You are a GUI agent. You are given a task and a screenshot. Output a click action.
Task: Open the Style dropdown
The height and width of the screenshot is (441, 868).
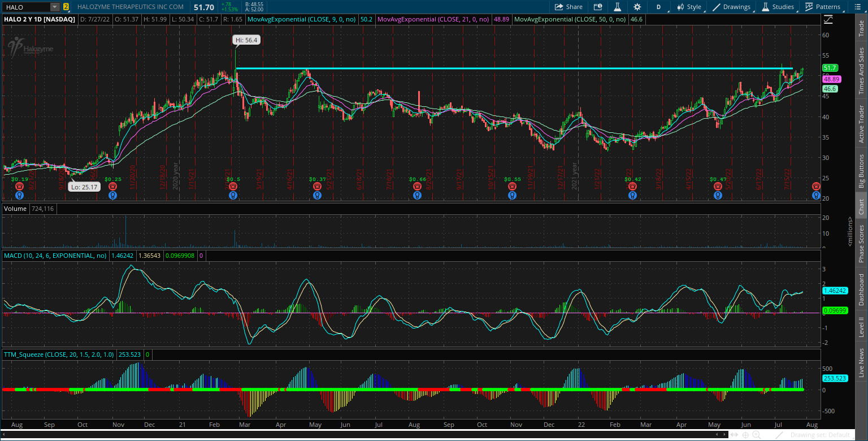(689, 7)
